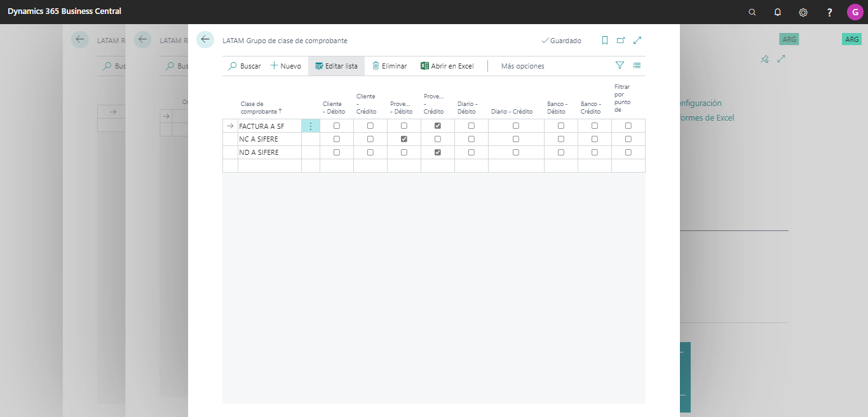
Task: Click Eliminar to delete row
Action: 390,66
